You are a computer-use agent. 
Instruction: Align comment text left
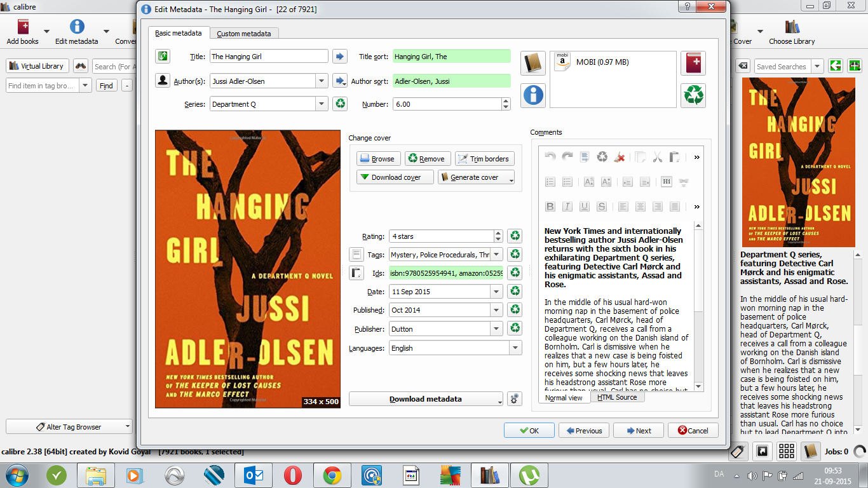tap(623, 207)
